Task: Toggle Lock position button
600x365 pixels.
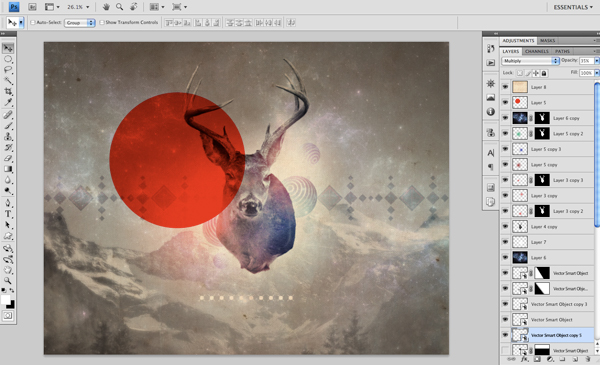Action: [536, 73]
